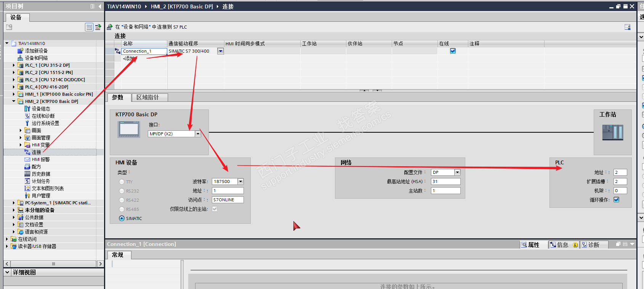This screenshot has width=644, height=289.
Task: Click the HMI device address input field
Action: click(227, 191)
